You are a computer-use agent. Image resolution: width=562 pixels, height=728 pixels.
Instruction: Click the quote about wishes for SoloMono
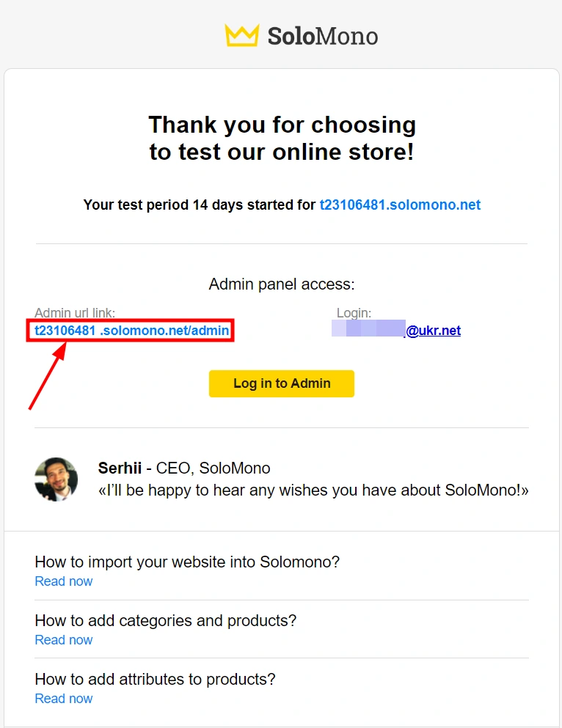pos(313,490)
